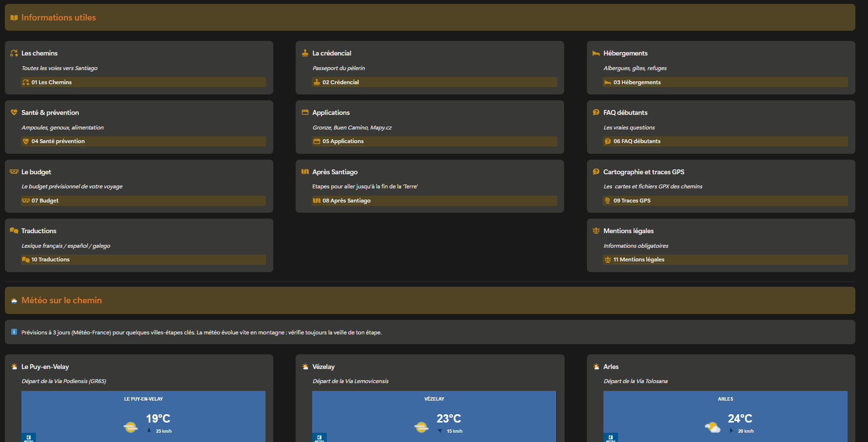The width and height of the screenshot is (868, 442).
Task: Click the hazy sun icon in Vézelay widget
Action: tap(422, 427)
